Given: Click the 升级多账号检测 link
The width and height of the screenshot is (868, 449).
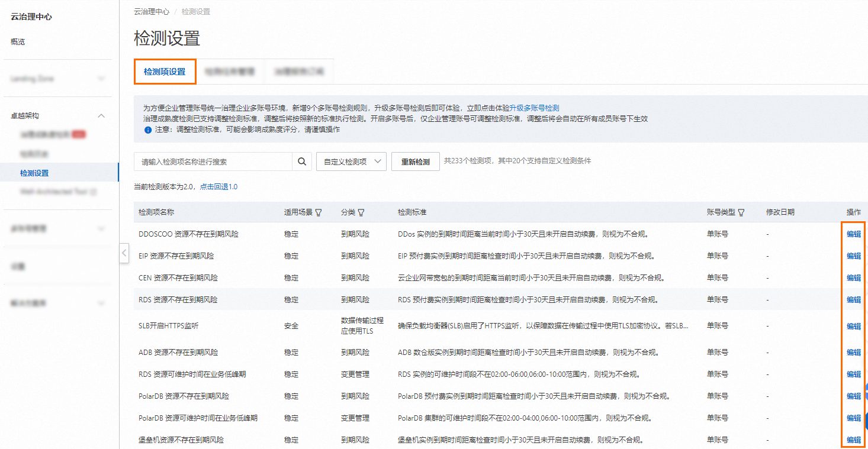Looking at the screenshot, I should pos(535,108).
